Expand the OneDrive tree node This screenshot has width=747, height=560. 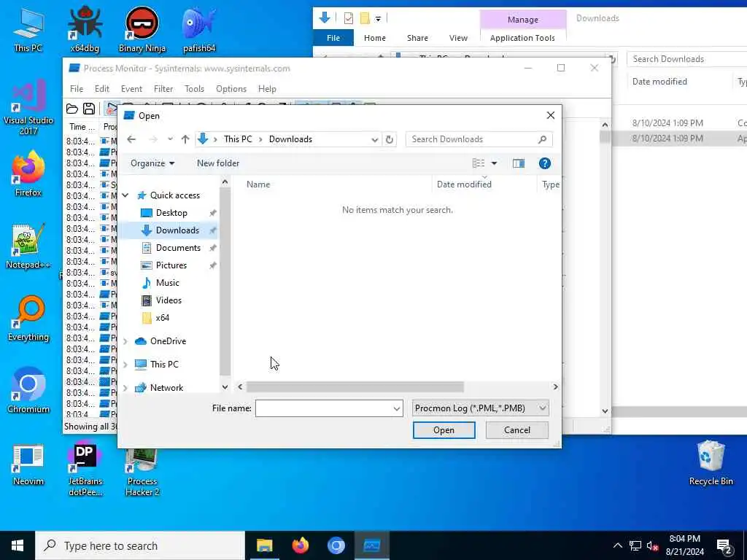coord(125,341)
